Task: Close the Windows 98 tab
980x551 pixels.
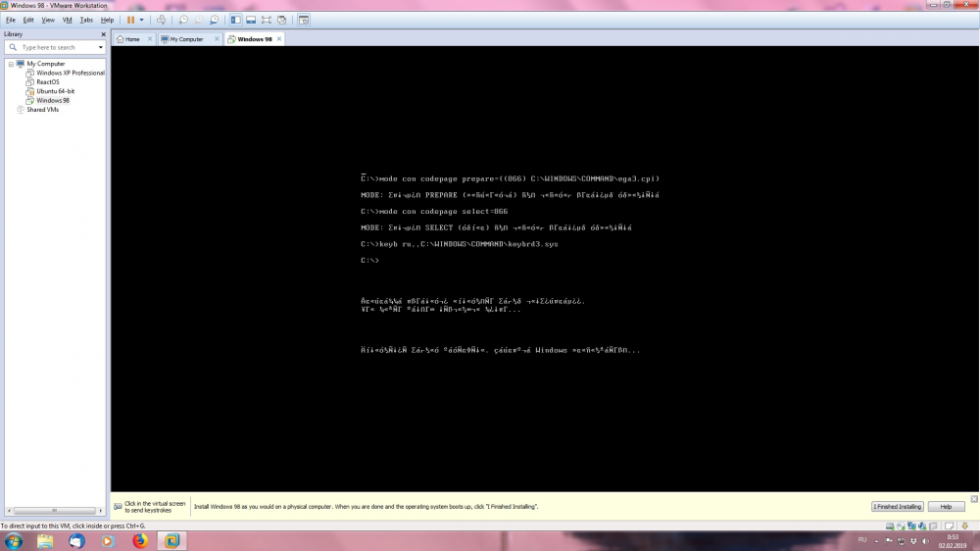Action: pos(279,39)
